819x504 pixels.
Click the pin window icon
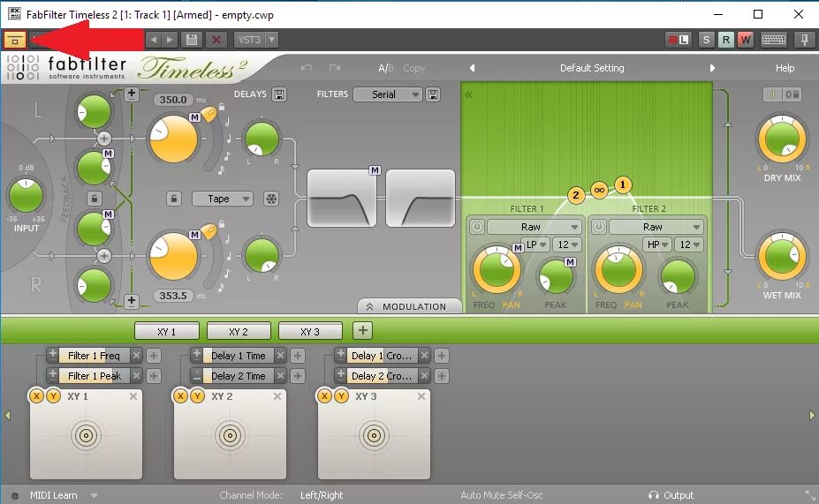click(x=804, y=40)
